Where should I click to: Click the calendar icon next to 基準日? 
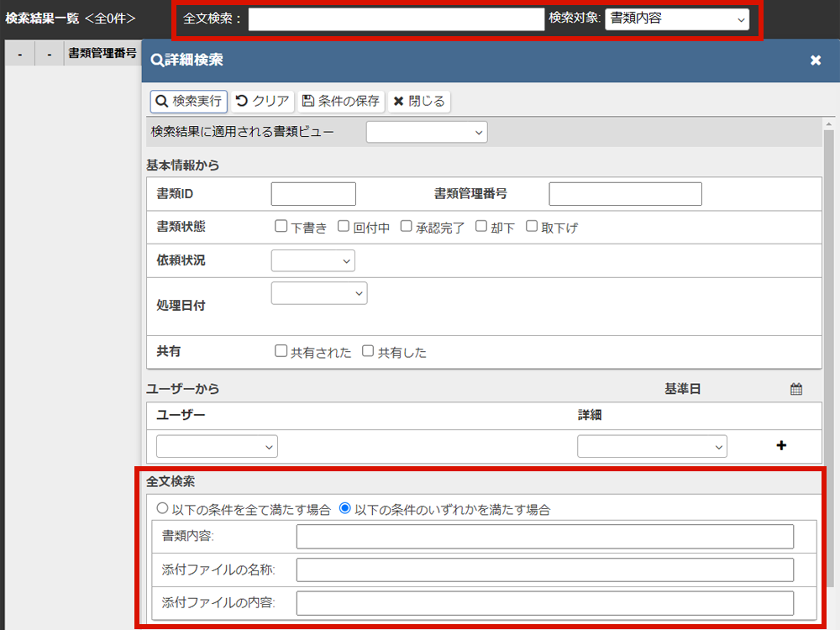(x=796, y=389)
